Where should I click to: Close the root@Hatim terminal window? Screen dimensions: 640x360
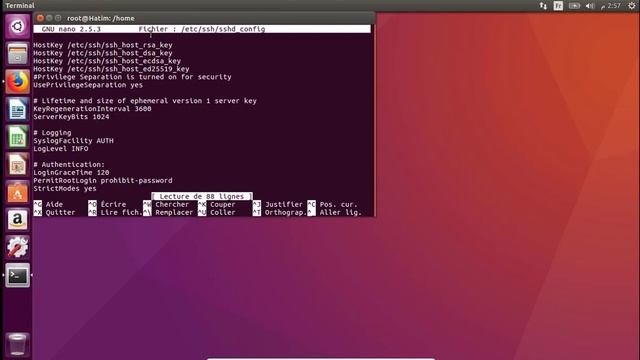click(x=40, y=18)
